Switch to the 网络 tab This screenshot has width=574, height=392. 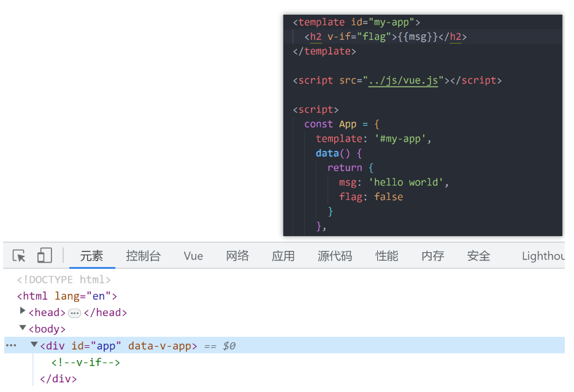237,256
